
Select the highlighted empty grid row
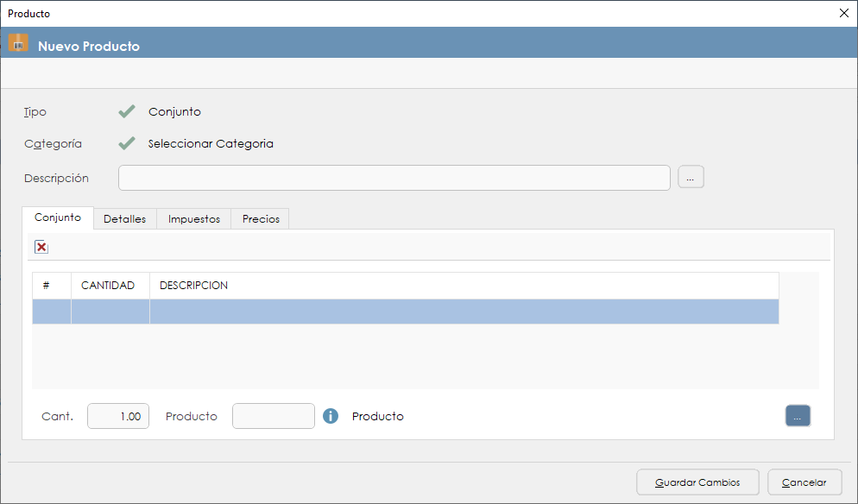(406, 312)
